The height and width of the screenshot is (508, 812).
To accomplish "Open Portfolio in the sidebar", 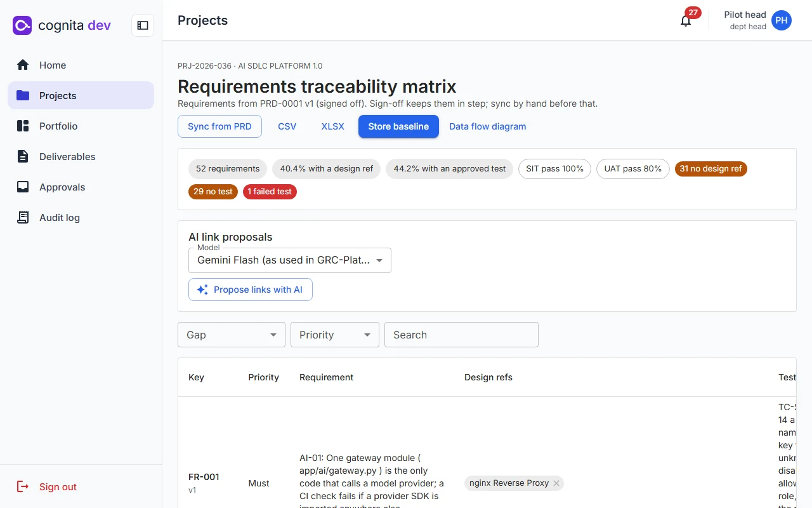I will coord(81,126).
